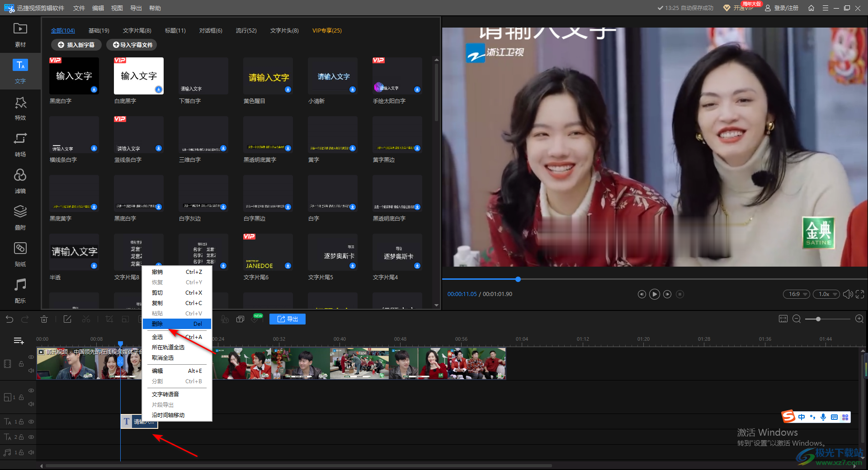This screenshot has width=868, height=470.
Task: Open the 1.0x playback speed dropdown
Action: [x=826, y=294]
